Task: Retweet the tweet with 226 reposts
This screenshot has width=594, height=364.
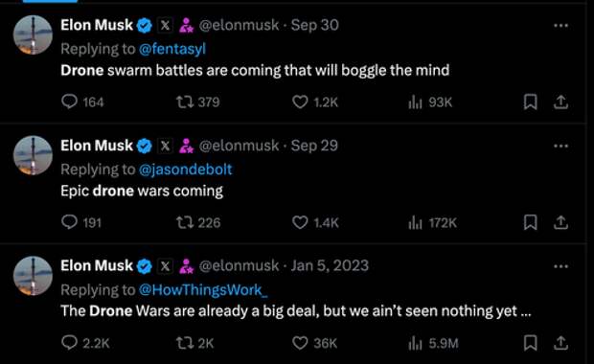Action: (185, 222)
